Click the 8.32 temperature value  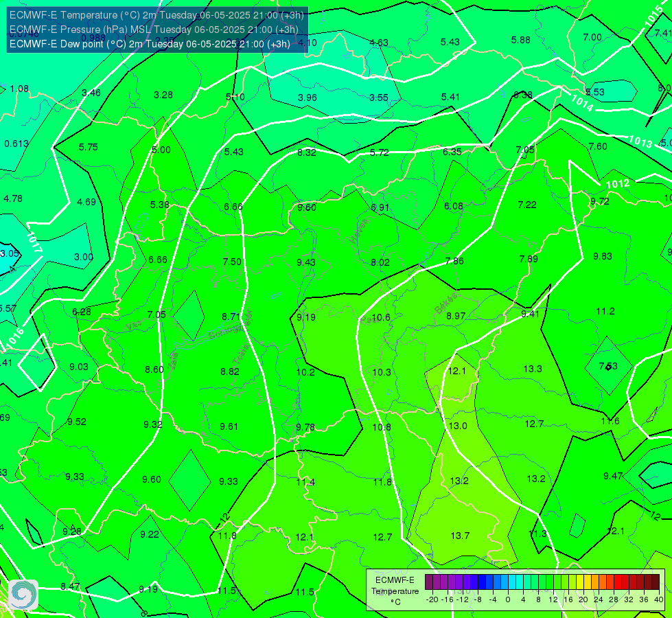[x=307, y=152]
